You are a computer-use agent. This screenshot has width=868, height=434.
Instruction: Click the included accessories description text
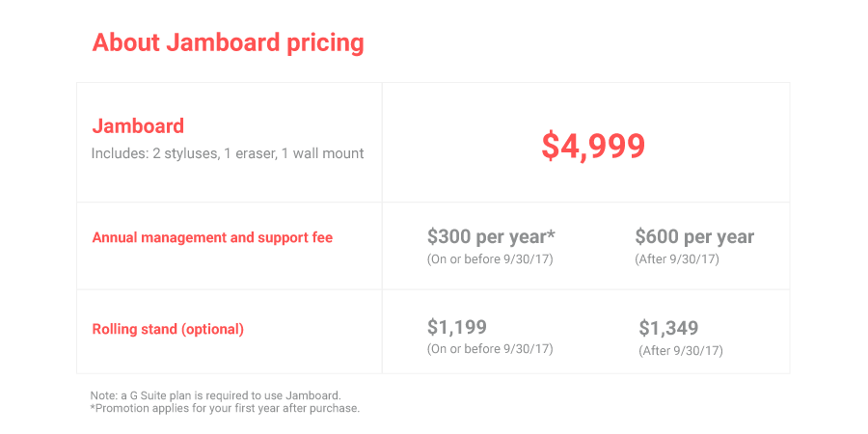click(228, 153)
